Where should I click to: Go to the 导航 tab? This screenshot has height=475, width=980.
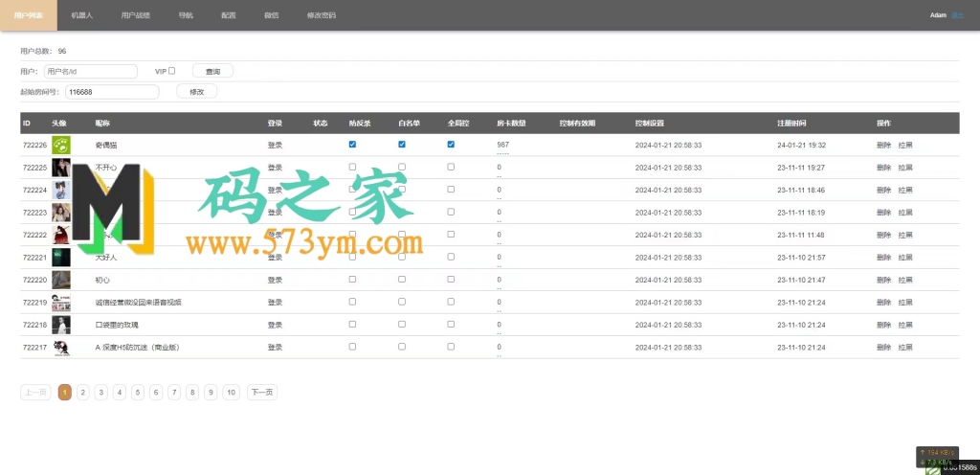point(186,15)
